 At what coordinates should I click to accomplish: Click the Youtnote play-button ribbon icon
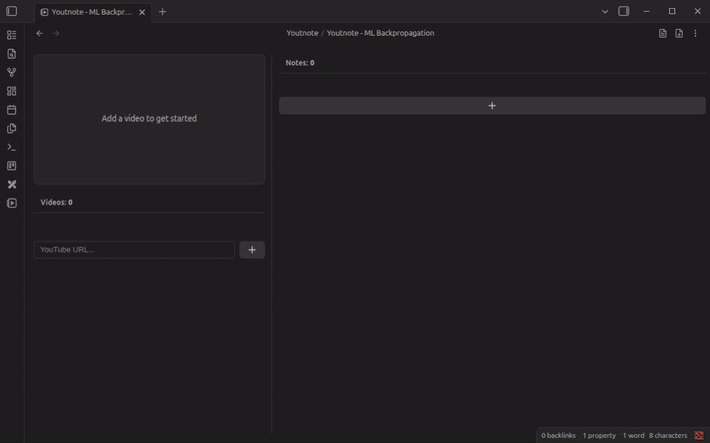pyautogui.click(x=12, y=203)
